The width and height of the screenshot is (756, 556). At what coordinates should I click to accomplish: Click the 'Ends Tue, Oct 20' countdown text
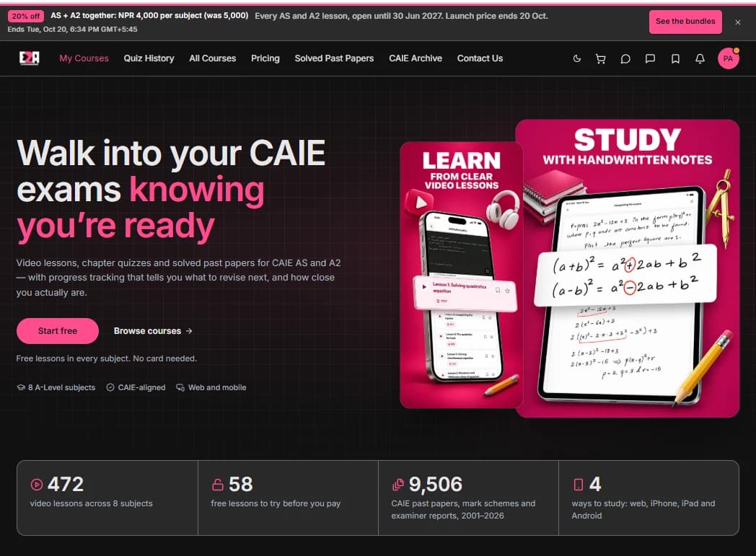coord(72,30)
